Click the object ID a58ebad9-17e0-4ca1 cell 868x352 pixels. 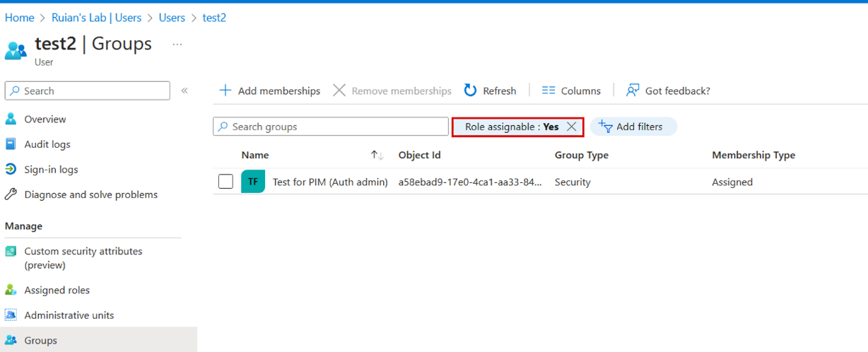click(470, 182)
